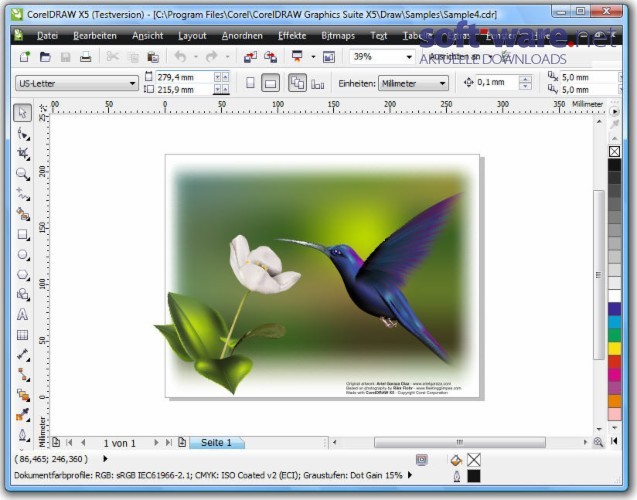
Task: Select the Table tool
Action: pos(22,335)
